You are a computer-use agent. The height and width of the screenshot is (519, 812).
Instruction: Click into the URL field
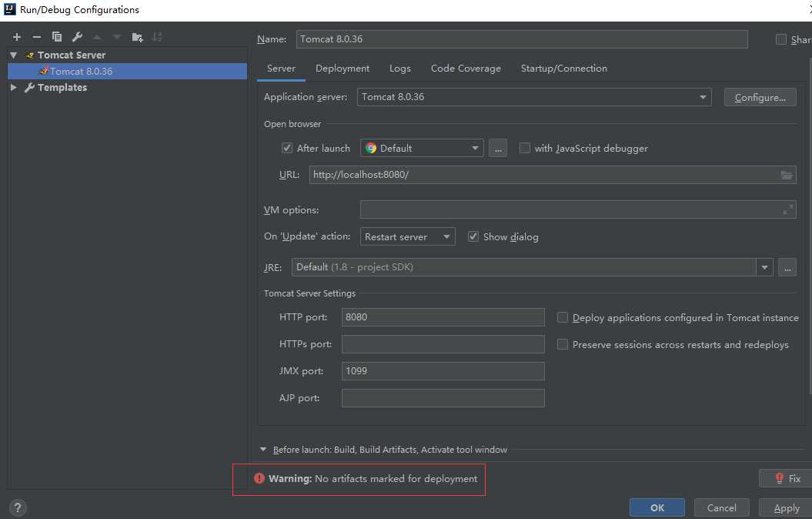click(553, 175)
